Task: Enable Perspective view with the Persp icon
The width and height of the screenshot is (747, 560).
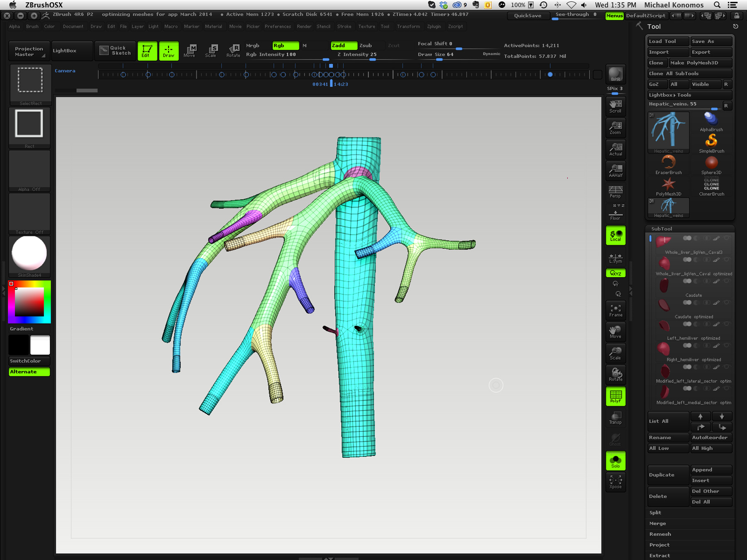Action: pos(615,191)
